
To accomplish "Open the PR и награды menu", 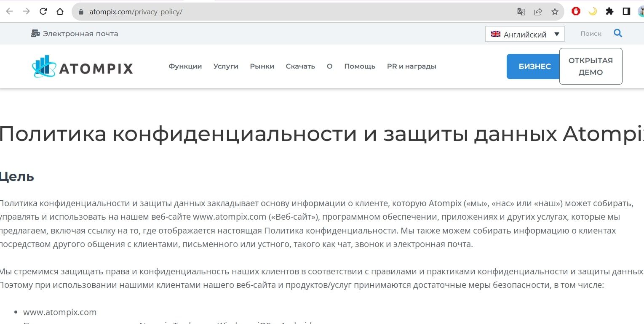I will click(412, 66).
